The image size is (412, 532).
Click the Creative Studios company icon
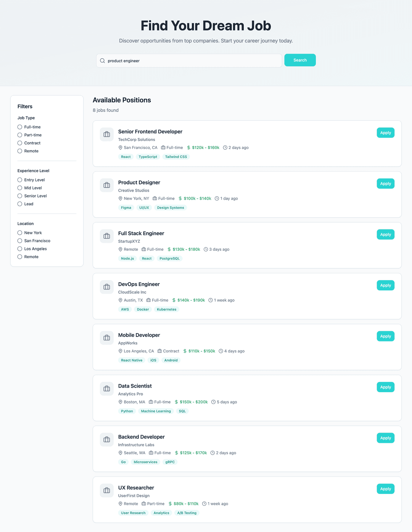(x=106, y=185)
